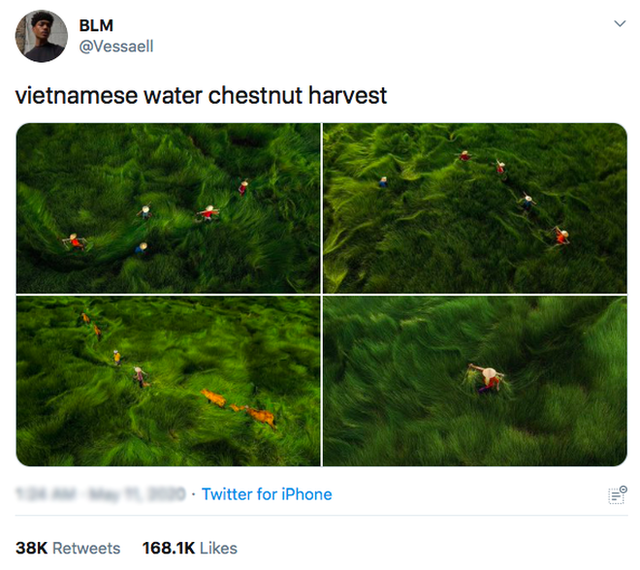Click the lone farmer with conical hat in bottom-right photo

[x=487, y=379]
